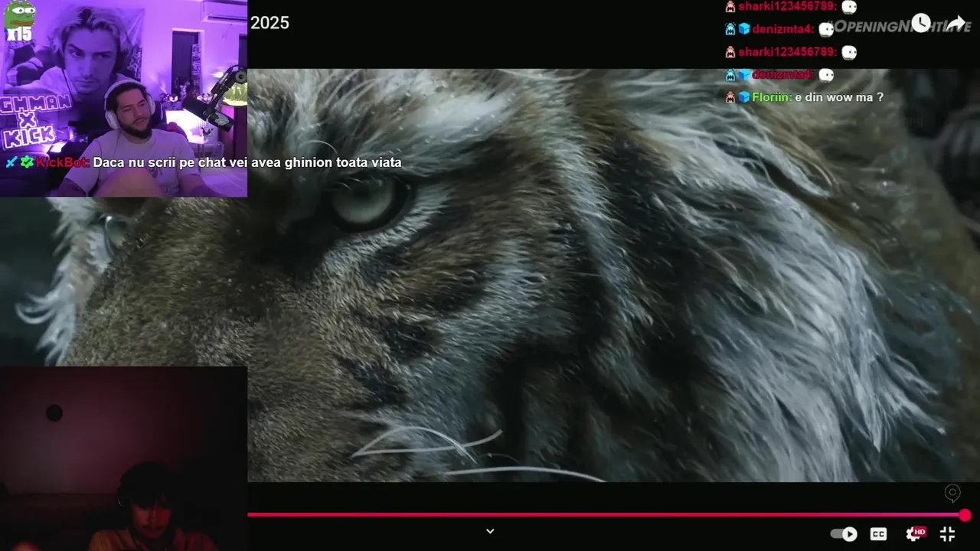Click the Share arrow icon

point(956,23)
